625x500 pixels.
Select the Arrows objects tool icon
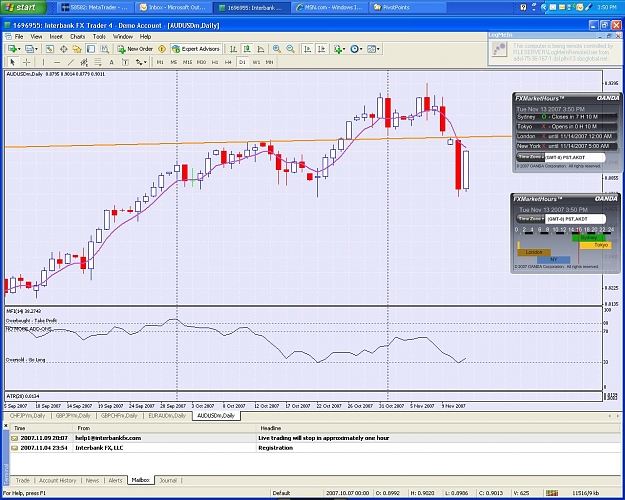(x=138, y=62)
